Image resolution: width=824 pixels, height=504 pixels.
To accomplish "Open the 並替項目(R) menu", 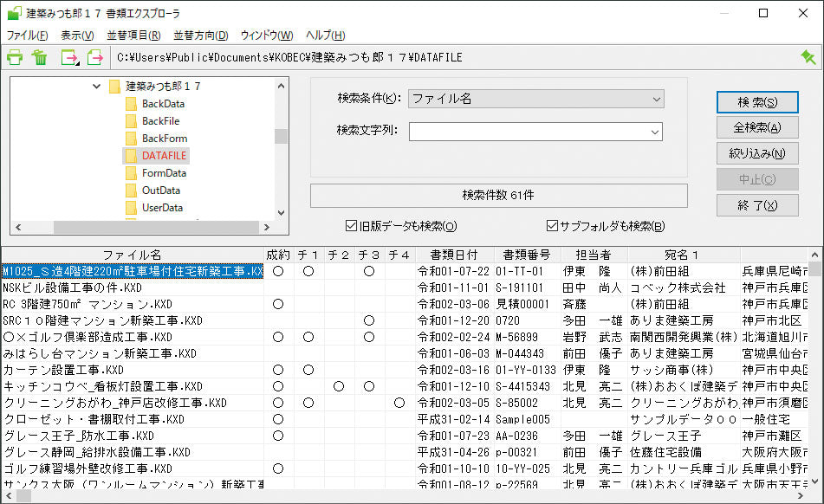I will [133, 36].
